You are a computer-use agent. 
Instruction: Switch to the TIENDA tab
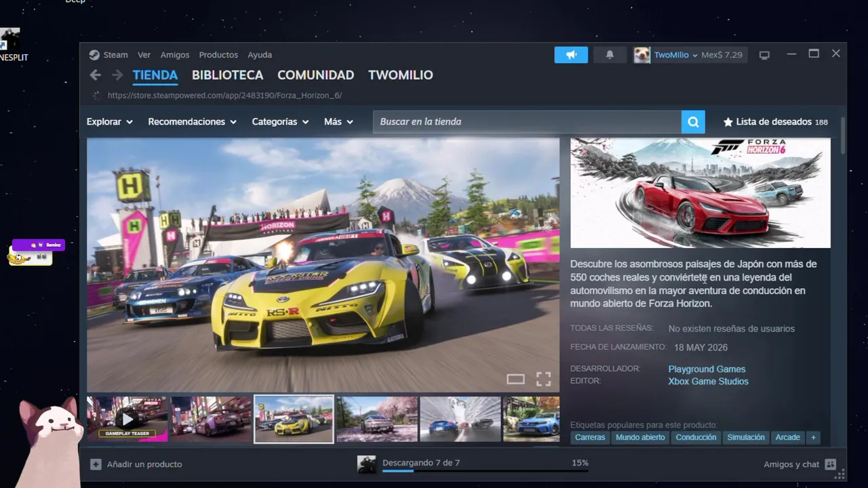pos(155,75)
